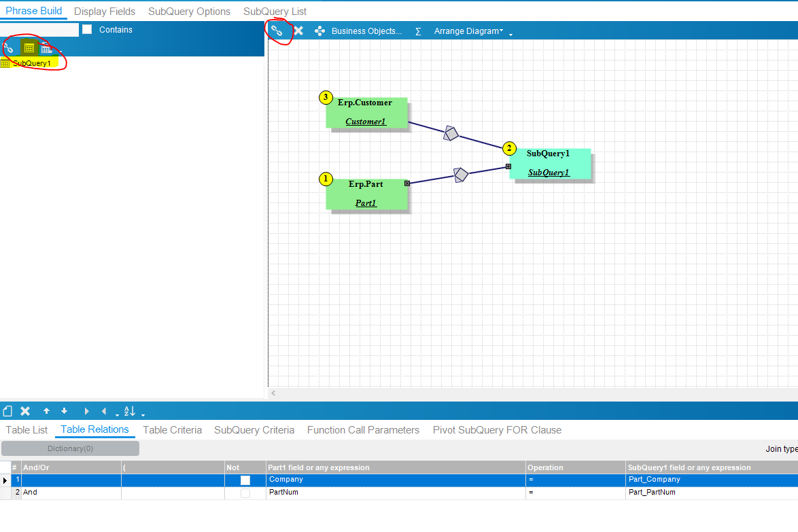The width and height of the screenshot is (798, 532).
Task: Click the 'SubQuery1 field or any expression' header
Action: click(712, 467)
